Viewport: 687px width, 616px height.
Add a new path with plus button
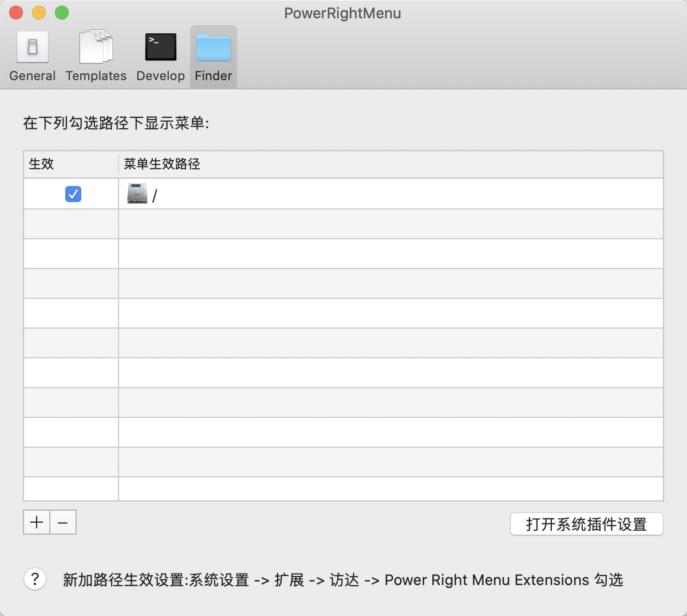[37, 522]
